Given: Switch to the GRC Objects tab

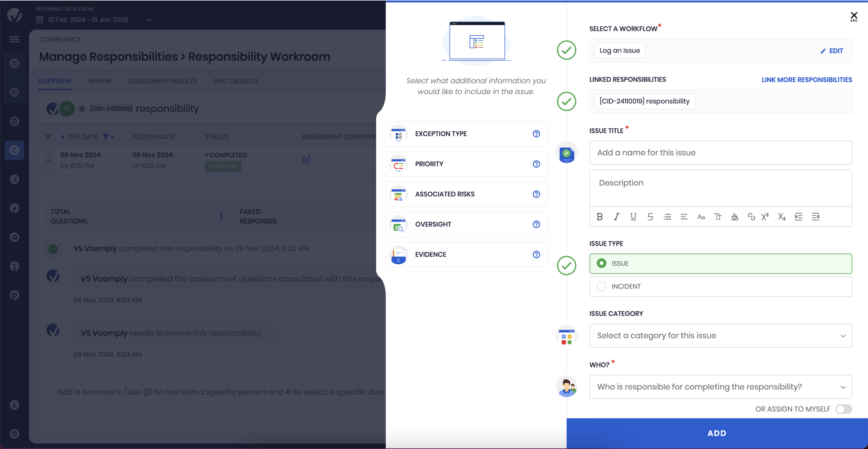Looking at the screenshot, I should [x=236, y=81].
